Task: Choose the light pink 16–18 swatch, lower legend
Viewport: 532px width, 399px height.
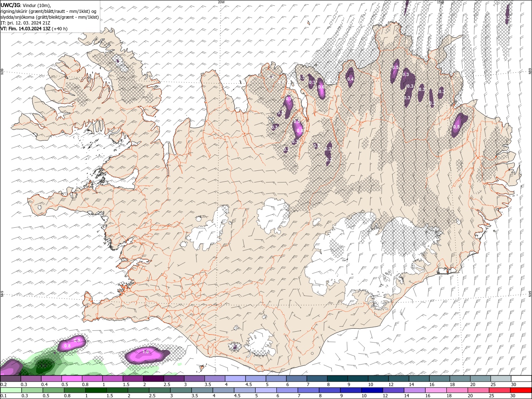Action: coord(436,390)
